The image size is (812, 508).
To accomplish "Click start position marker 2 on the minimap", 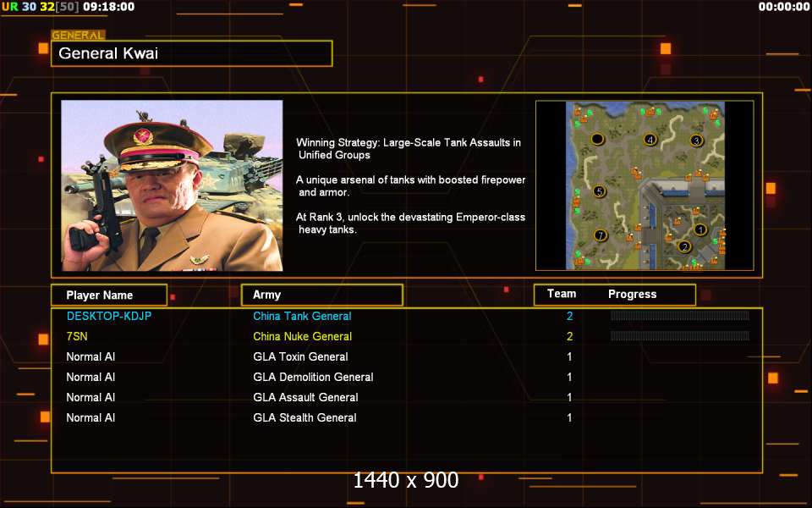I will coord(684,246).
